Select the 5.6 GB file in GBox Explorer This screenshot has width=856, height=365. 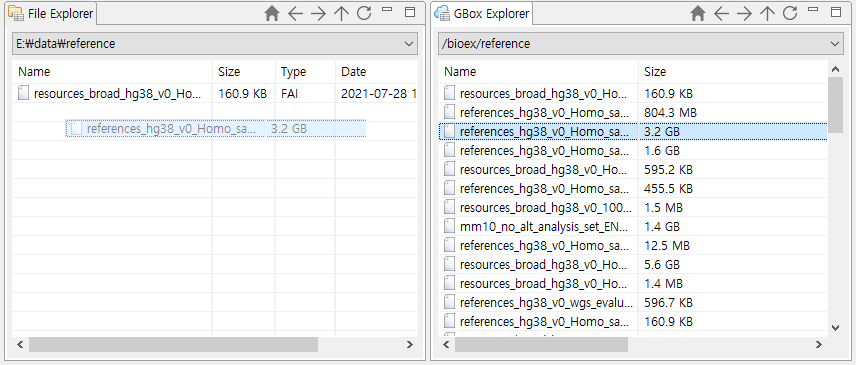pos(633,265)
